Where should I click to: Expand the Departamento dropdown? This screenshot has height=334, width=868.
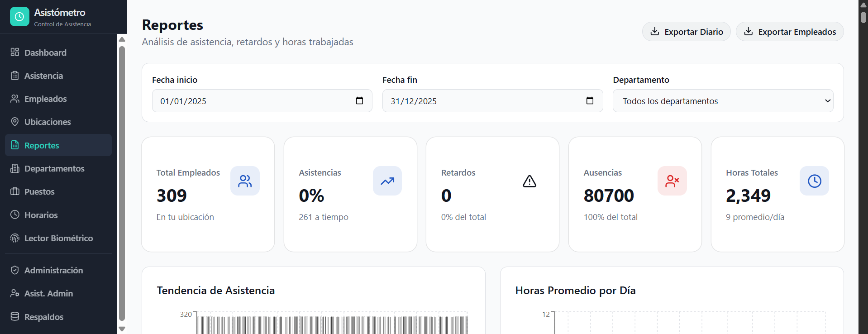(723, 101)
